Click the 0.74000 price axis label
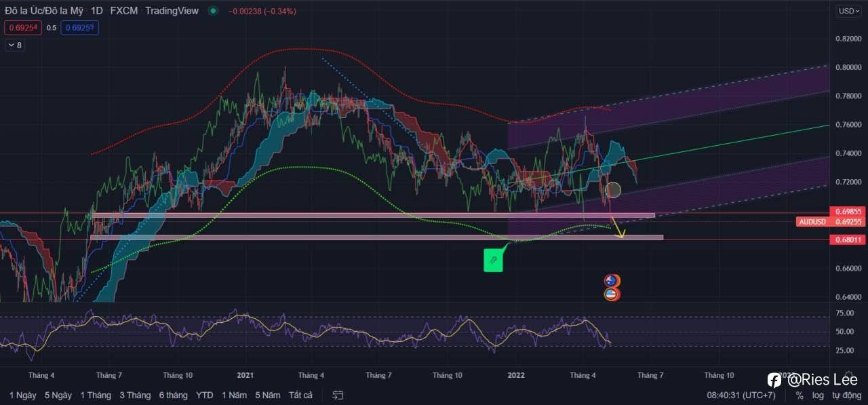Image resolution: width=868 pixels, height=405 pixels. (849, 154)
